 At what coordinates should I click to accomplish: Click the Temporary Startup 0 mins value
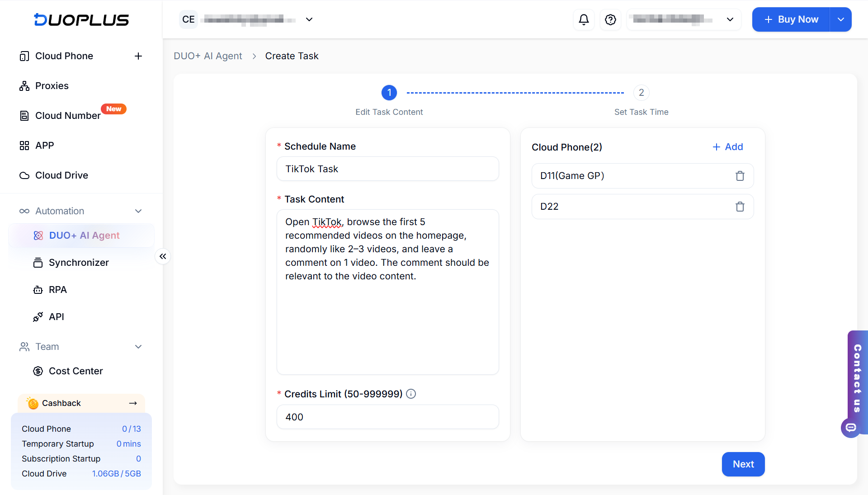point(129,444)
